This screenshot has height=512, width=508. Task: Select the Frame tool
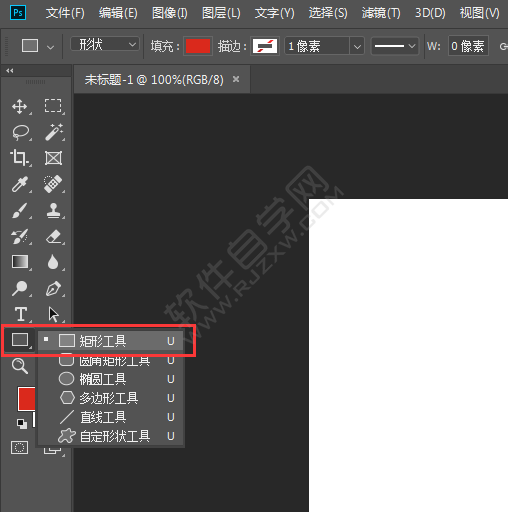pos(53,158)
